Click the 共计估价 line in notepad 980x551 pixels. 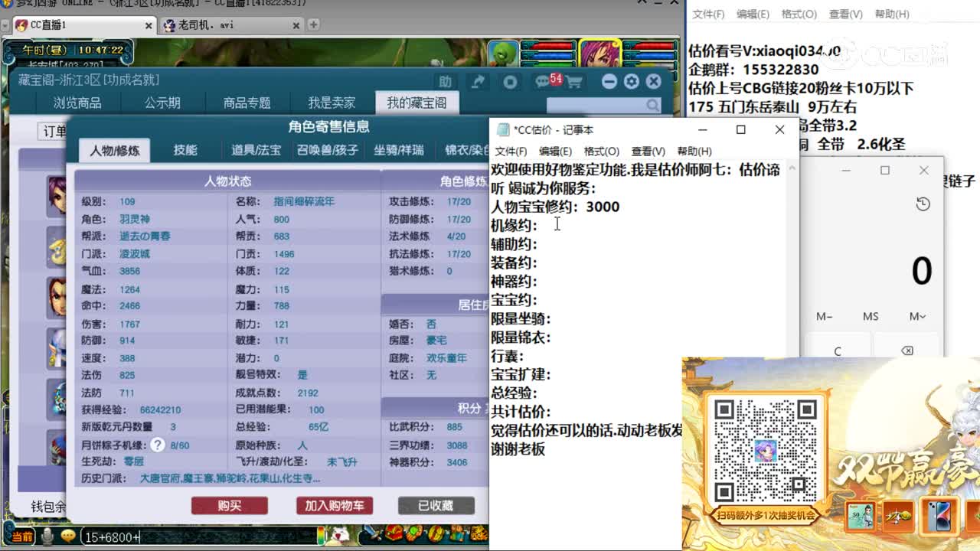(x=521, y=412)
